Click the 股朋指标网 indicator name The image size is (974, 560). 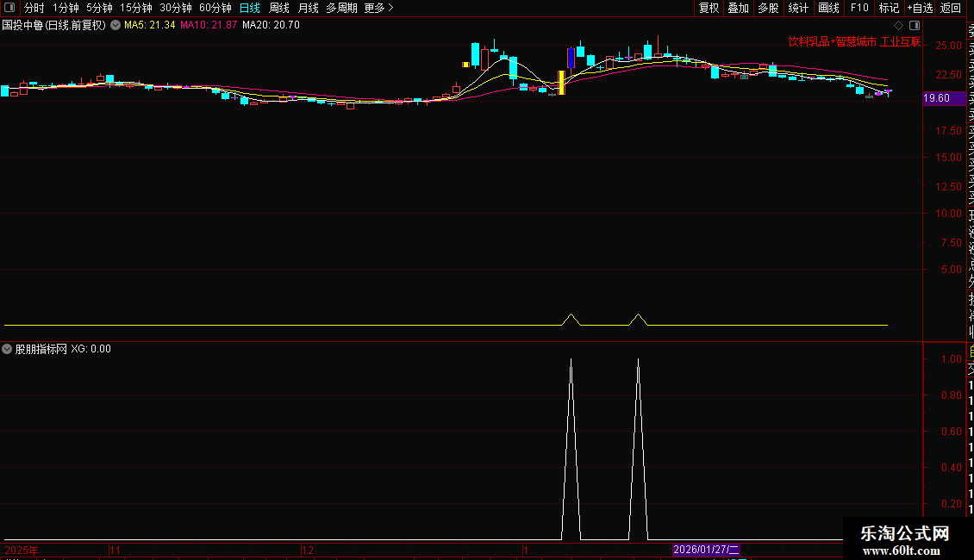pos(41,349)
